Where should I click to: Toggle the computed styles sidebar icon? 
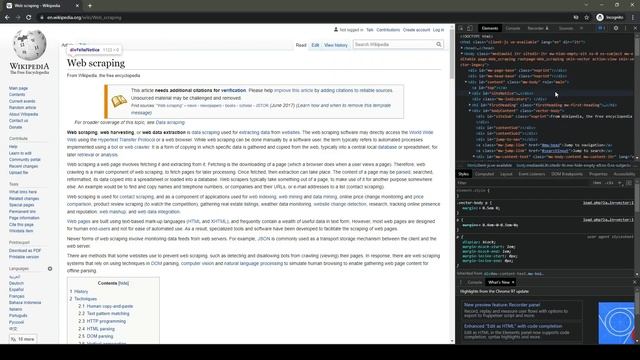629,183
